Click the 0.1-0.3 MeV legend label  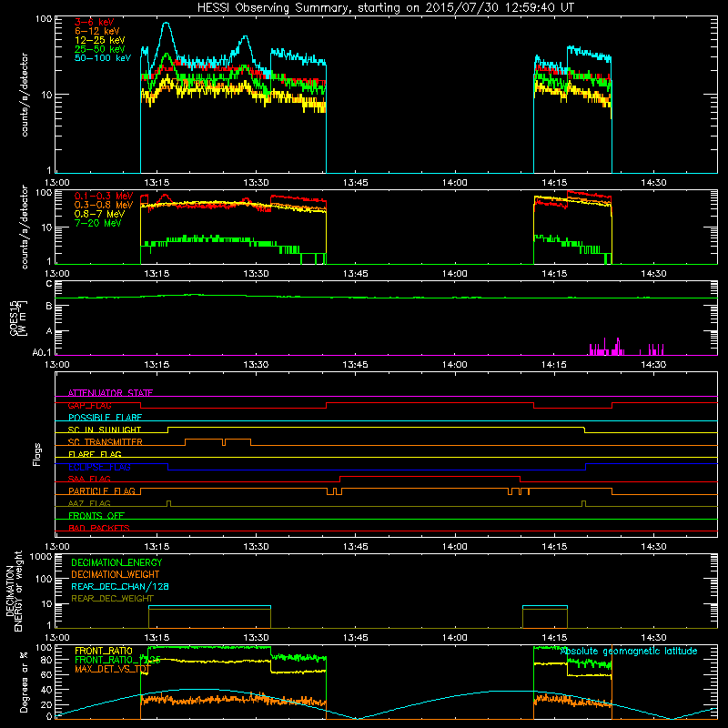click(x=104, y=196)
